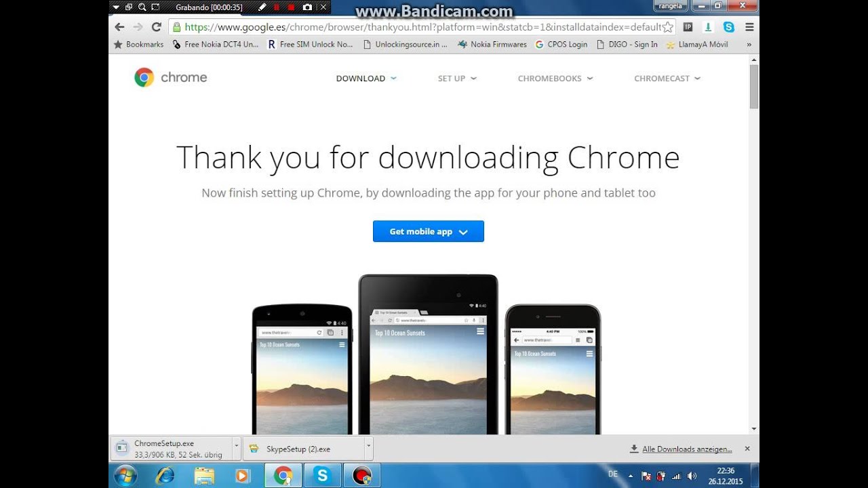Open Bandicam magnifier search icon
This screenshot has width=868, height=488.
(x=142, y=7)
